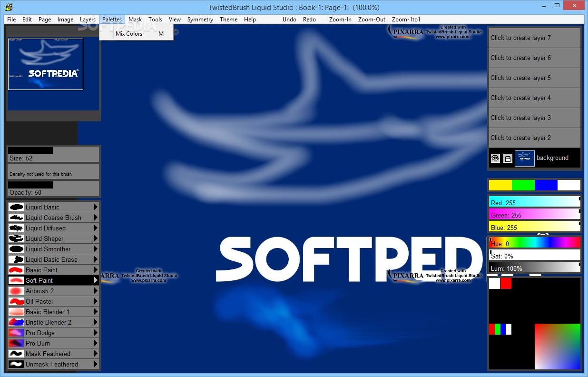Select the Airbrush 2 icon
Viewport: 588px width, 377px height.
[16, 291]
